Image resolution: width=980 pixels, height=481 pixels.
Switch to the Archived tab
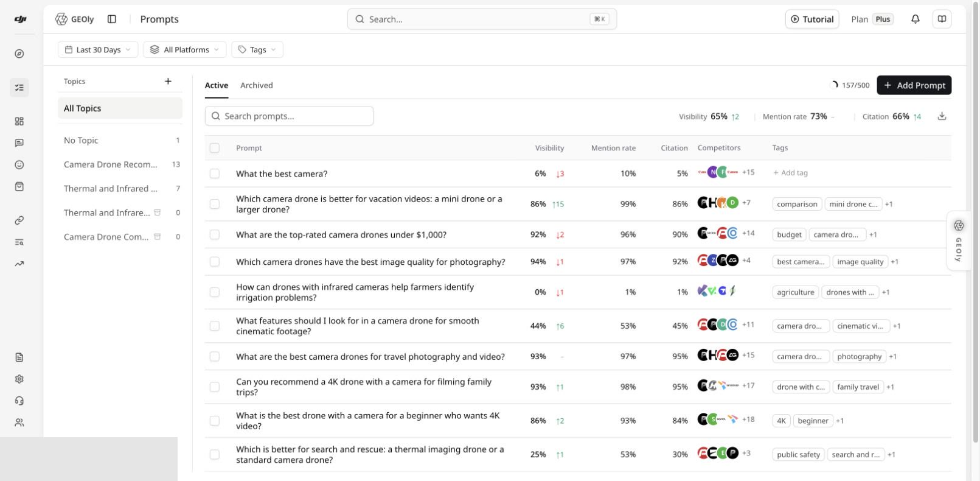pyautogui.click(x=257, y=85)
